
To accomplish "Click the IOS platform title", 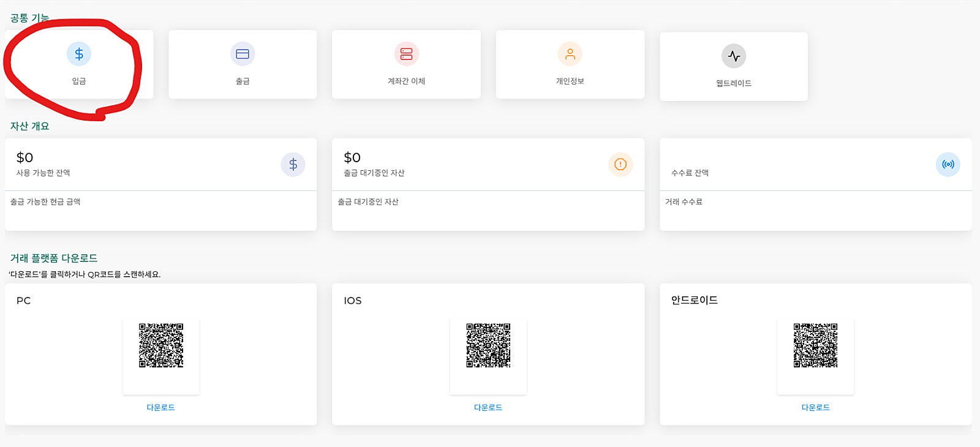I will tap(353, 300).
